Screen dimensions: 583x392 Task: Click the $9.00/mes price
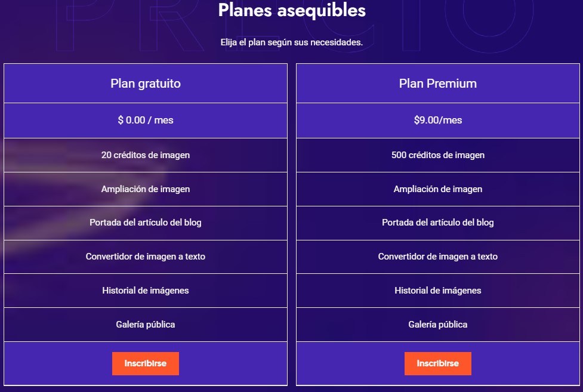click(x=438, y=120)
